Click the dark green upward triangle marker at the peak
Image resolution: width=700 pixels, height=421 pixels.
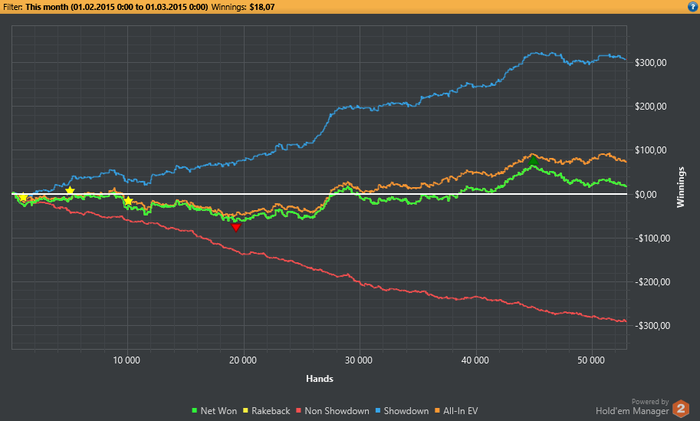click(x=533, y=160)
